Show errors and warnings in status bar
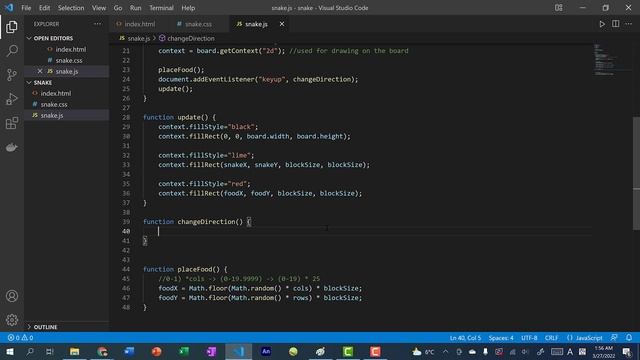The width and height of the screenshot is (640, 360). pos(20,338)
